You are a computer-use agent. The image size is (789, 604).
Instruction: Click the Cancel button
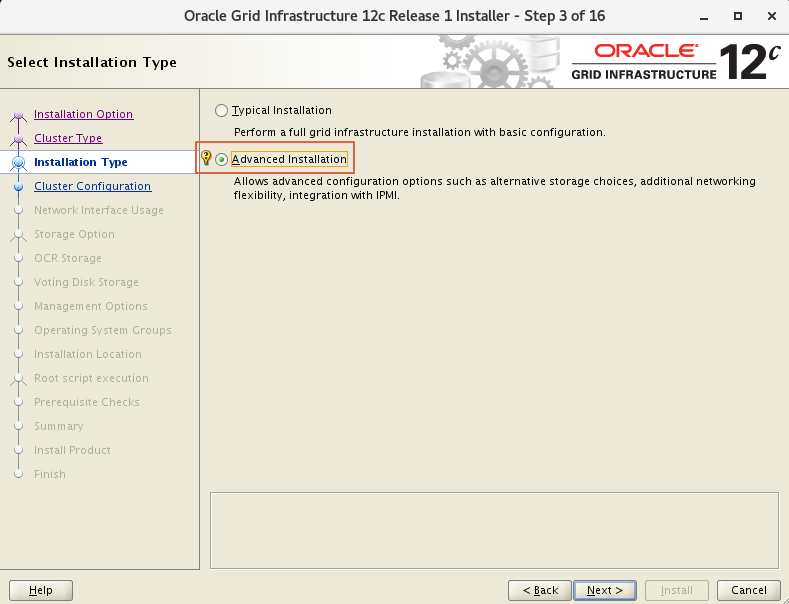pos(749,590)
